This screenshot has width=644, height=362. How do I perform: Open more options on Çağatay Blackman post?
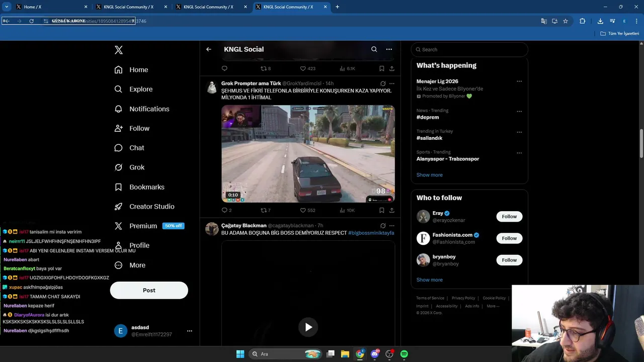click(392, 226)
